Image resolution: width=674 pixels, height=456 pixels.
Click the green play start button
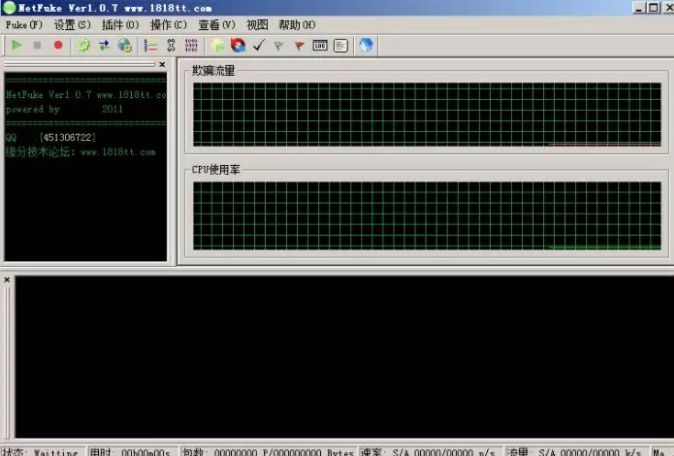[17, 45]
